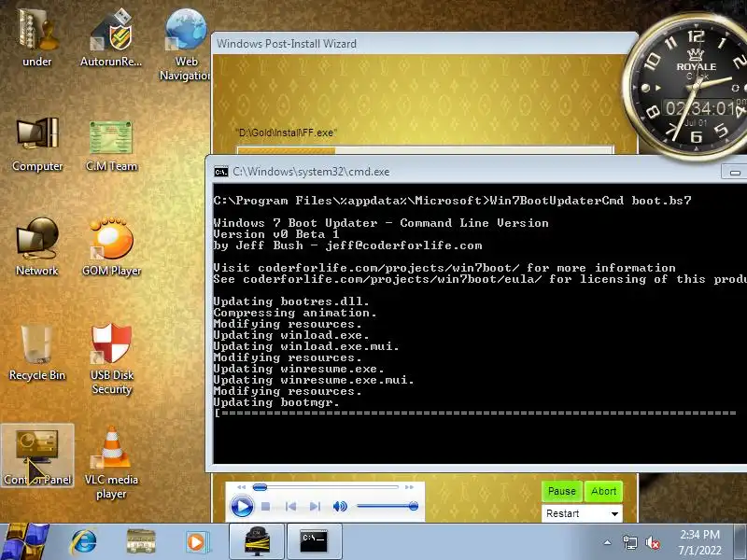Click the Stop button in media controls
Screen dimensions: 747x560
[x=266, y=506]
